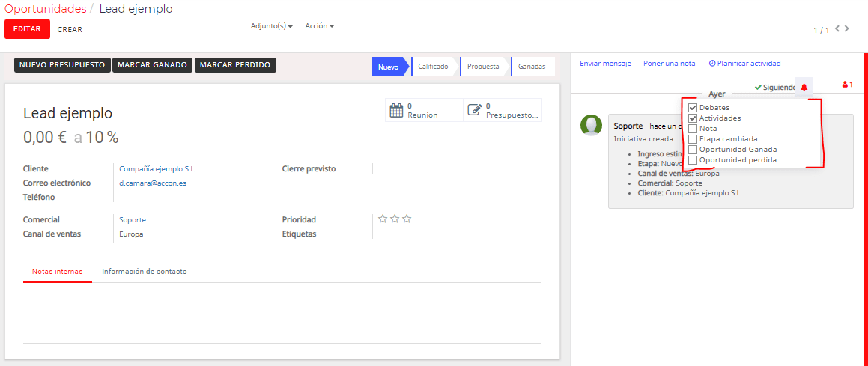Enable the Nota subscription checkbox
The width and height of the screenshot is (868, 366).
pos(693,128)
